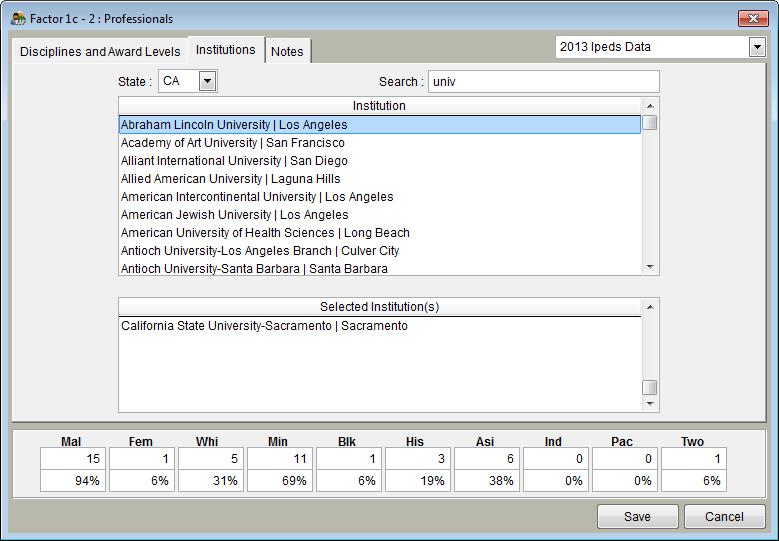Open the Disciplines and Award Levels tab
779x541 pixels.
click(x=100, y=52)
